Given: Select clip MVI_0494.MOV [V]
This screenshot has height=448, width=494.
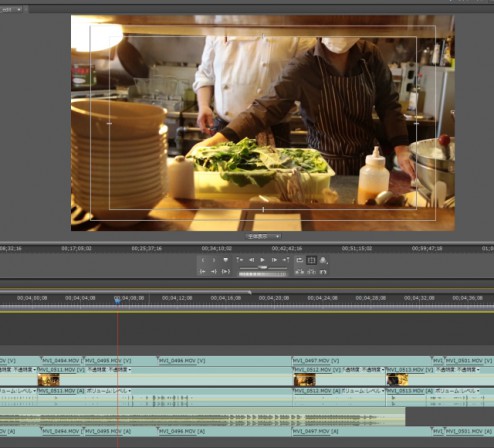Looking at the screenshot, I should point(61,361).
